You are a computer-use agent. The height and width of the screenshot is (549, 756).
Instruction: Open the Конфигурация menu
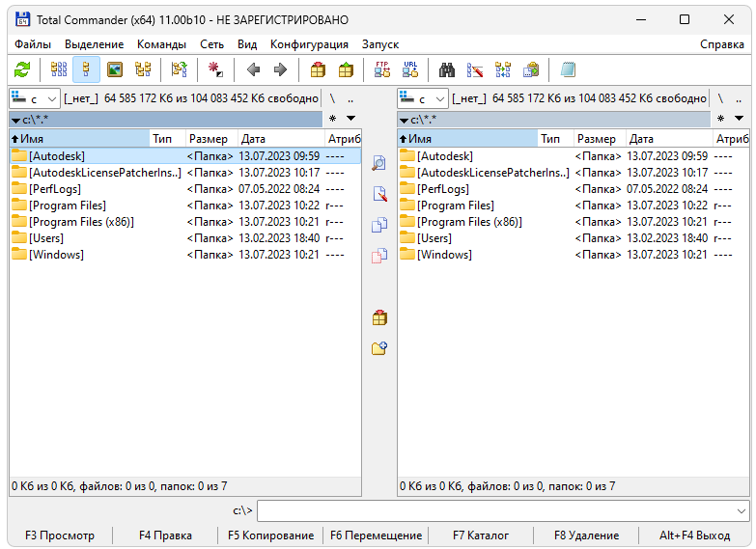309,44
